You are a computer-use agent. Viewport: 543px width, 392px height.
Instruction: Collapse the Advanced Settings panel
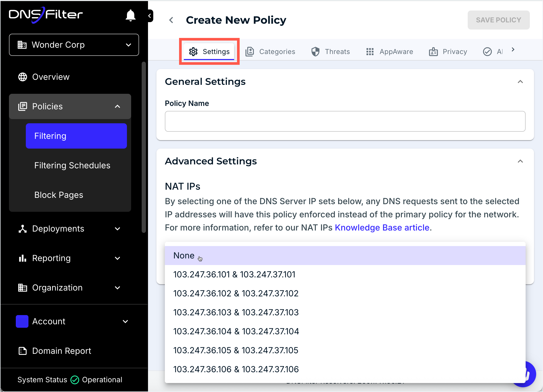point(520,161)
